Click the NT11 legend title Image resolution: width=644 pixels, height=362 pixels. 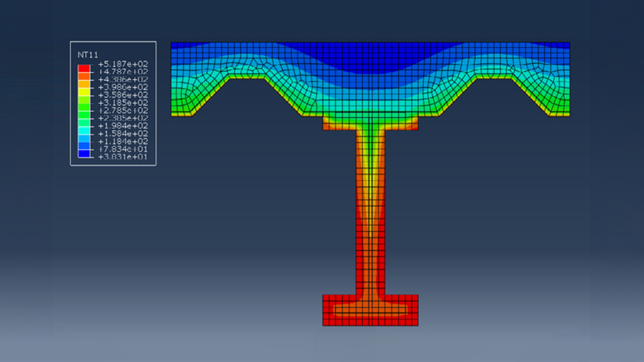[88, 54]
